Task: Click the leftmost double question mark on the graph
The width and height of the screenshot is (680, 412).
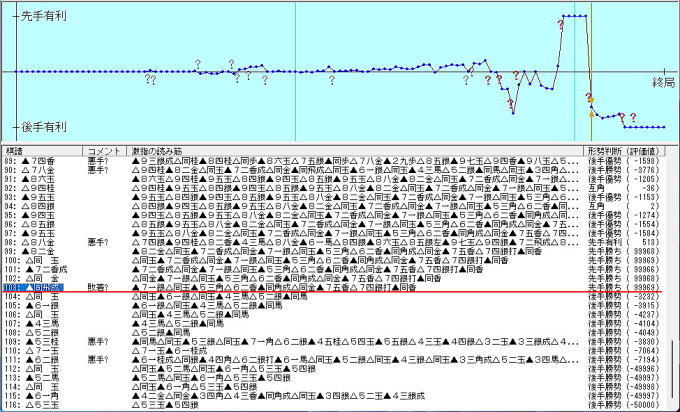Action: (x=150, y=79)
